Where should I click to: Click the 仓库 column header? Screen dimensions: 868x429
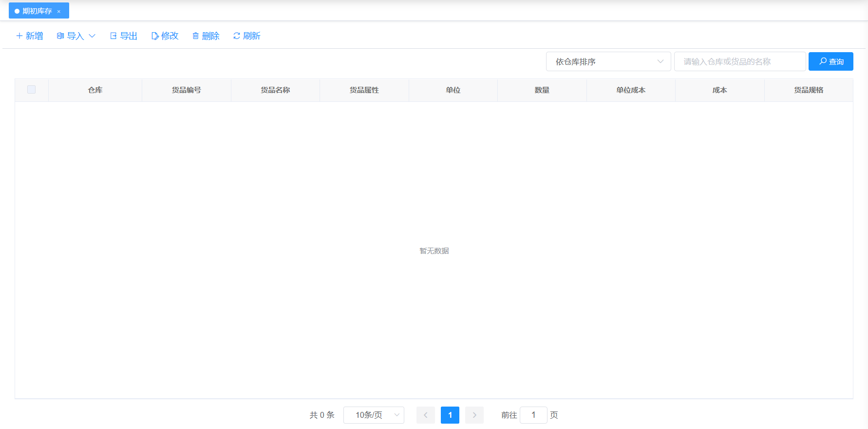tap(95, 90)
